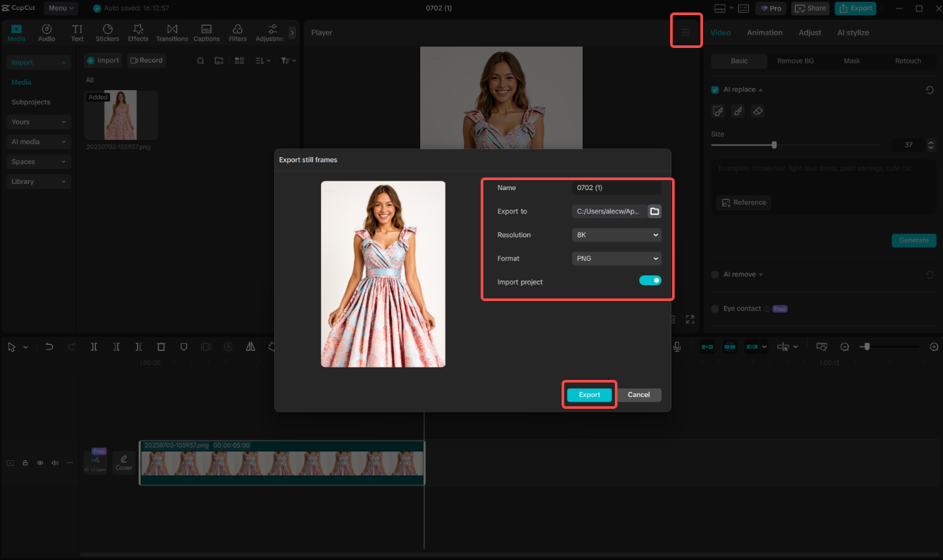Open the Resolution 8K dropdown
This screenshot has width=943, height=560.
(x=616, y=235)
